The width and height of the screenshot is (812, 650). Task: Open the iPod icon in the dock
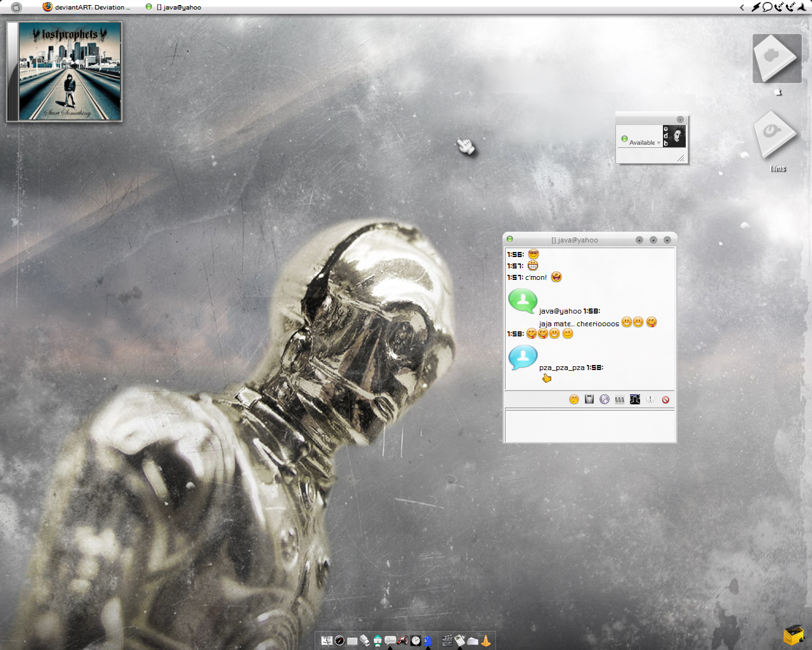tap(460, 640)
